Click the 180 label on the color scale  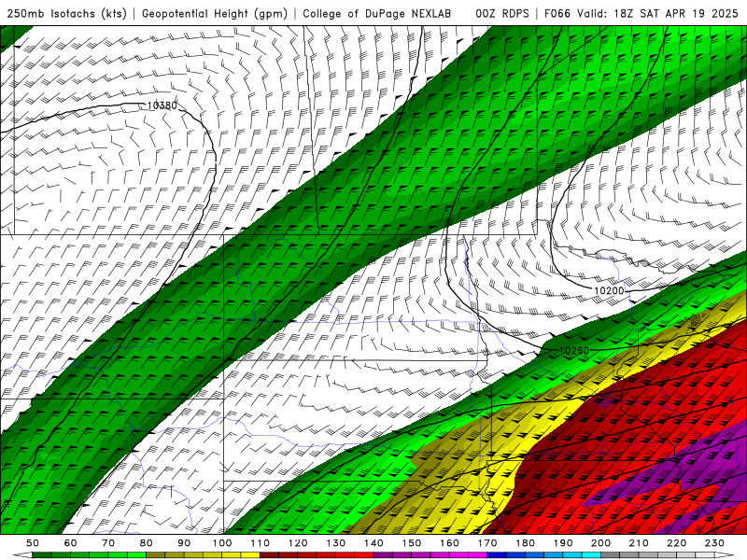[x=525, y=543]
